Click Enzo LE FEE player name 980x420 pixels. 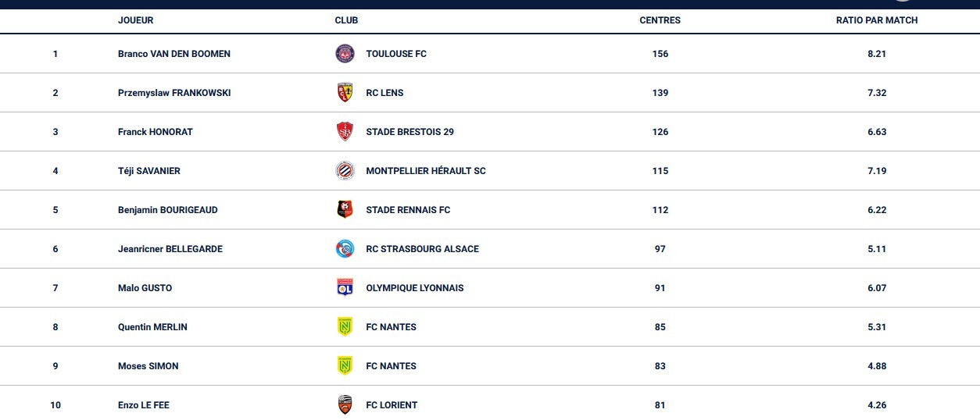143,405
